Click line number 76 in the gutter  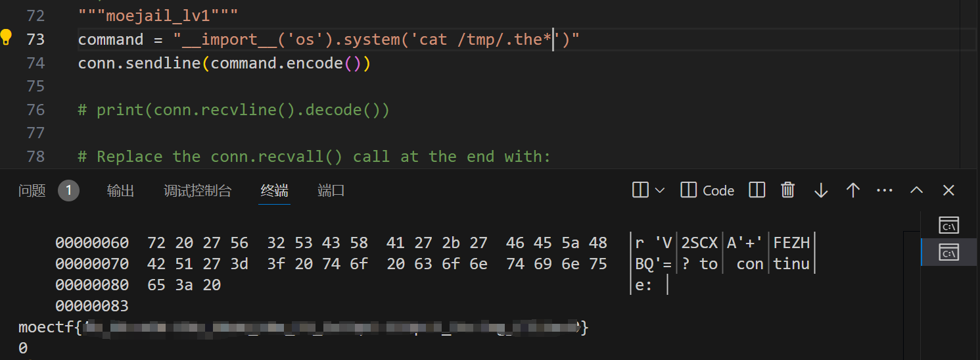36,109
